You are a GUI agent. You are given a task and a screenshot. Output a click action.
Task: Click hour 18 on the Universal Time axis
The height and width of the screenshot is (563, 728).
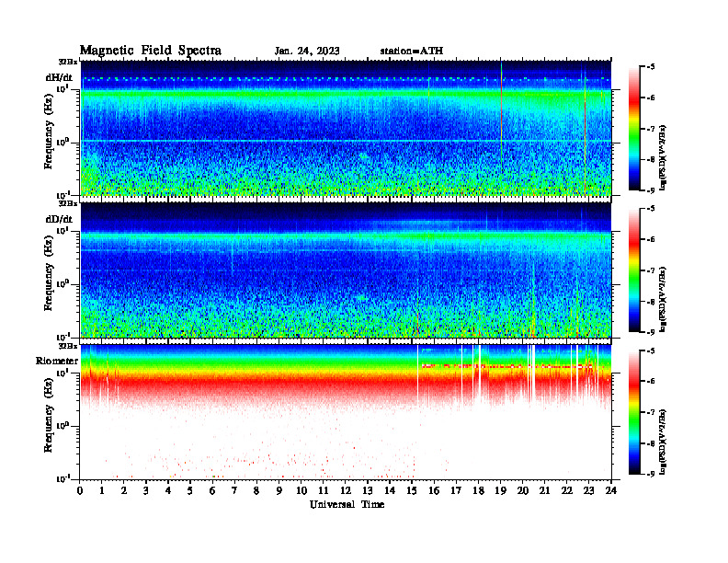click(x=478, y=490)
